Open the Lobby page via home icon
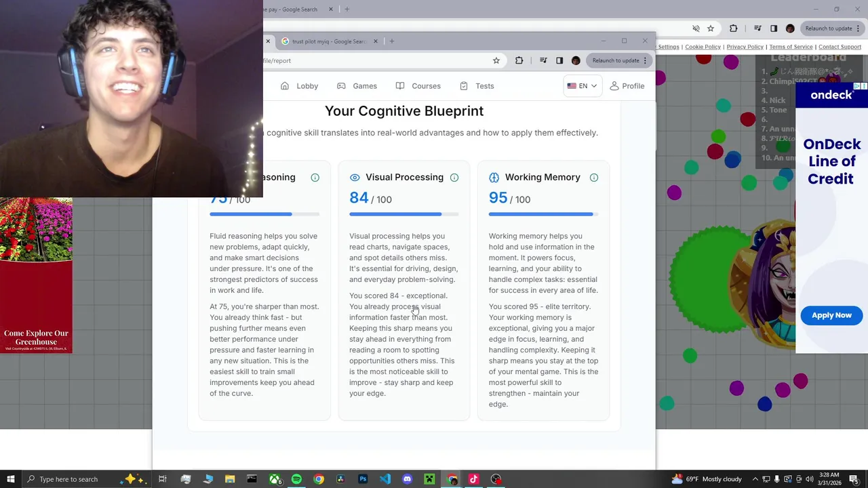 pyautogui.click(x=285, y=86)
